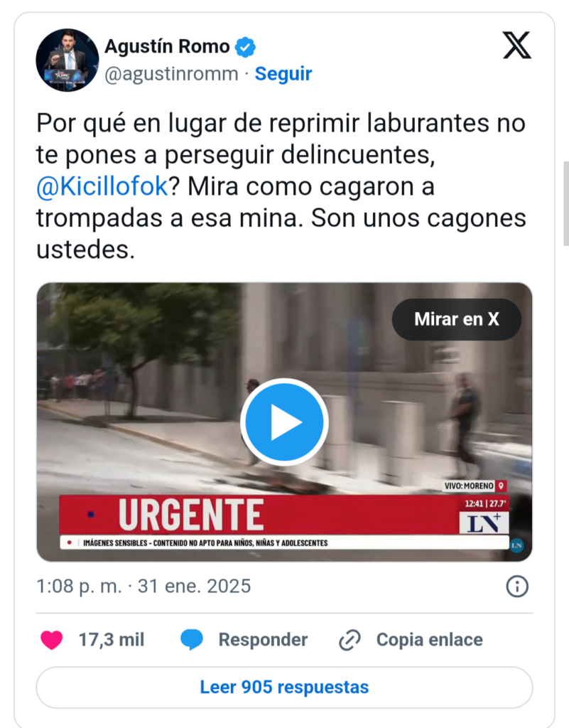Like the tweet with the pink heart icon
The height and width of the screenshot is (728, 569).
tap(51, 640)
